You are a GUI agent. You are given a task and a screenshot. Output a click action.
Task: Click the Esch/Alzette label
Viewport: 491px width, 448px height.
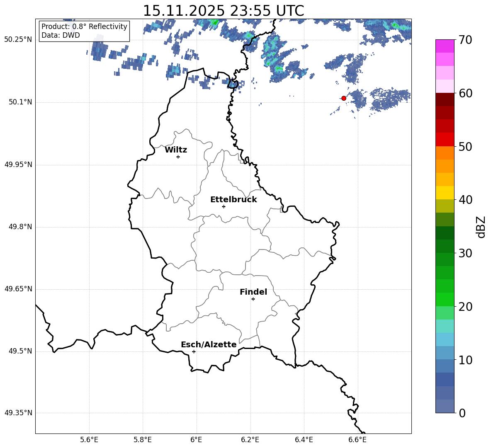[x=209, y=345]
